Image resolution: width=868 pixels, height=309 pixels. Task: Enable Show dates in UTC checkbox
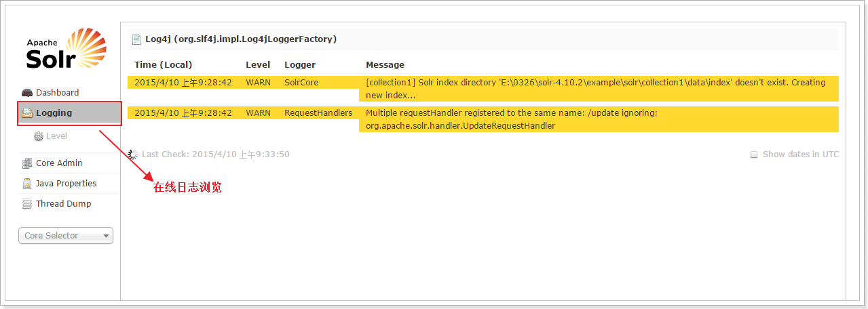[x=754, y=154]
